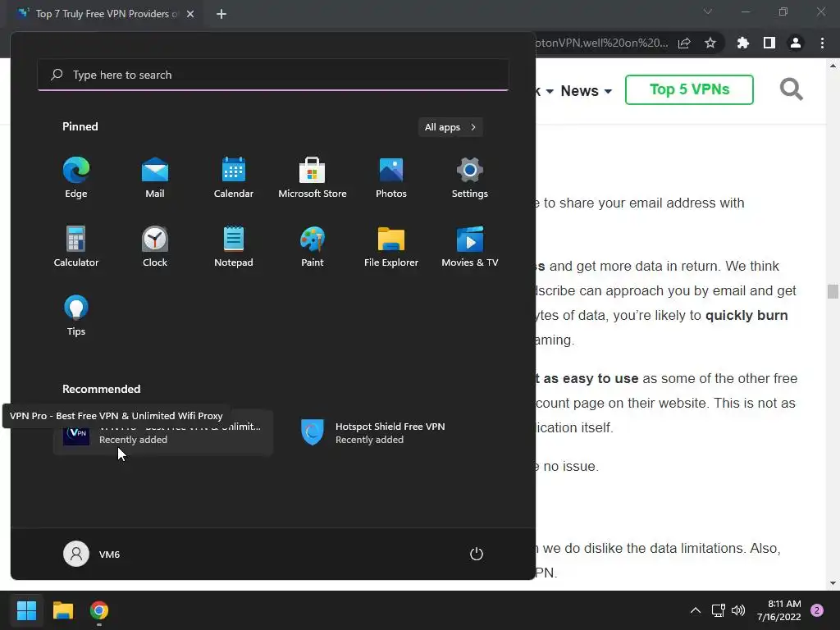The width and height of the screenshot is (840, 630).
Task: Close the VPN Providers browser tab
Action: 190,14
